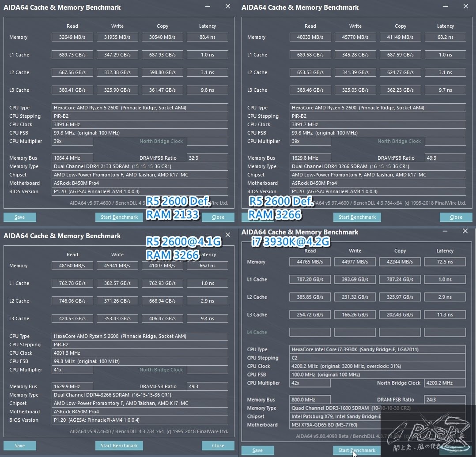Viewport: 476px width, 457px height.
Task: Start Benchmark in the 4091.3 MHz Ryzen window
Action: [x=119, y=446]
